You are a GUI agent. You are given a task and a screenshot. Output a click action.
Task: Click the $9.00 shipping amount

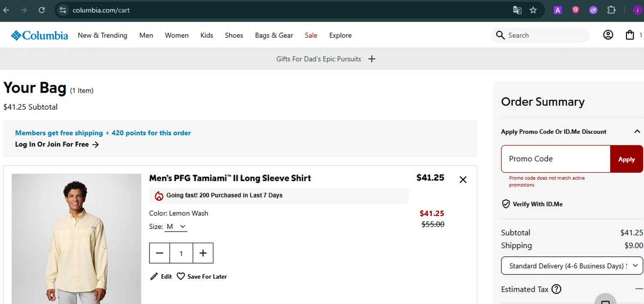634,246
